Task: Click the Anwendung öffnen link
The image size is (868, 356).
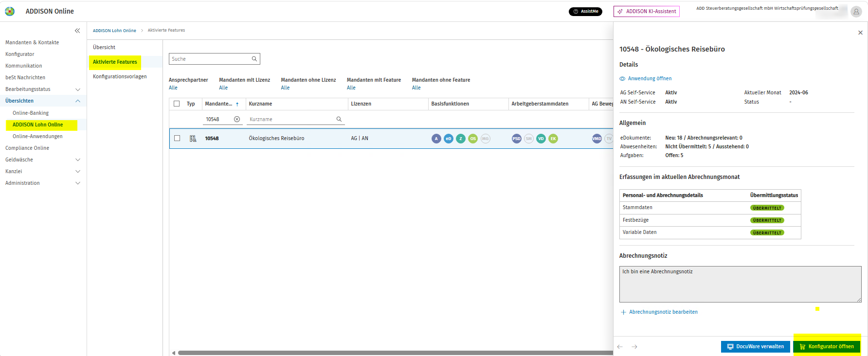Action: coord(646,78)
